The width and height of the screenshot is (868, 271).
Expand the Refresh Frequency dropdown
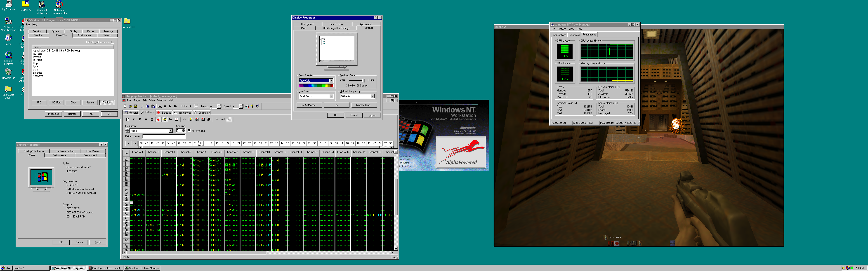pos(372,96)
